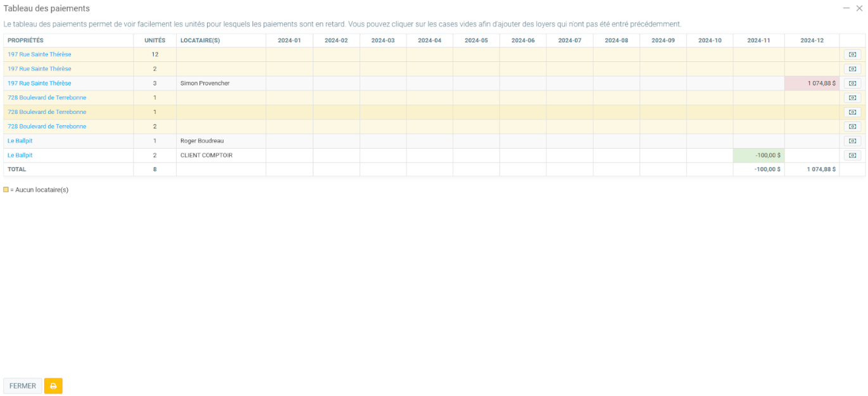
Task: Click payment icon for 197 Rue Sainte Thérèse unit 12
Action: 852,54
